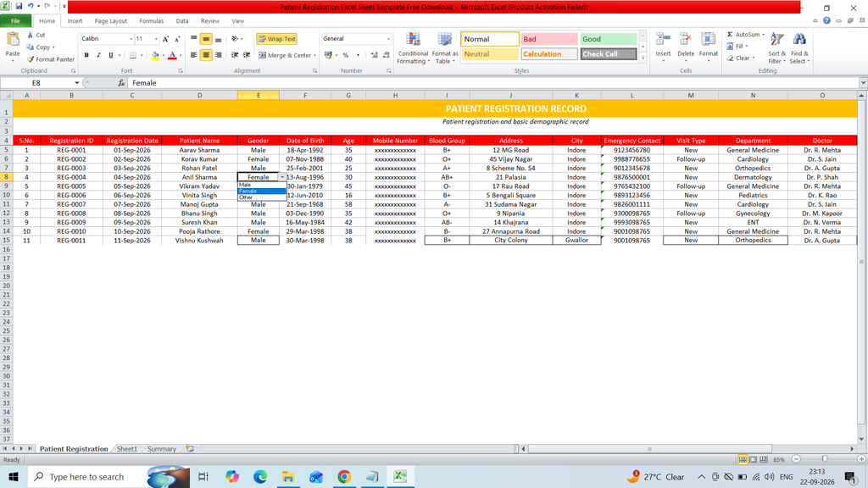Open Calibri font name dropdown
The width and height of the screenshot is (868, 488).
click(131, 39)
